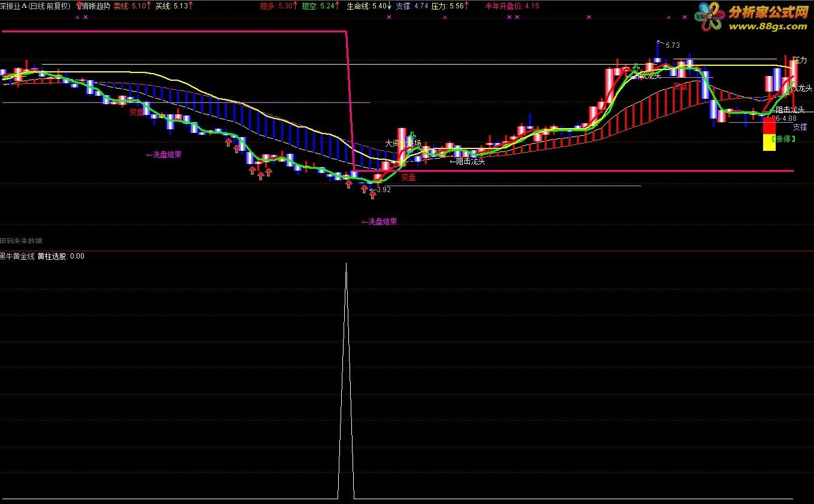Click the 用到未来数据 notice text
Viewport: 814px width, 504px height.
[21, 241]
